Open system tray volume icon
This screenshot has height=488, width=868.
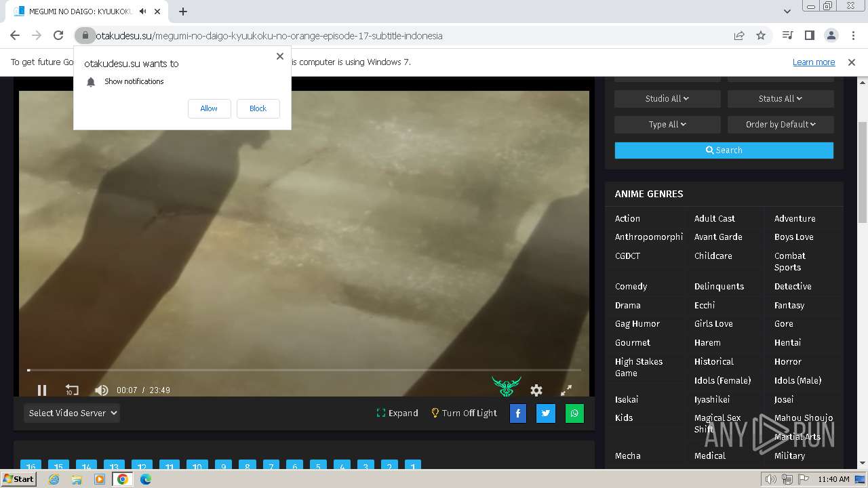tap(771, 479)
